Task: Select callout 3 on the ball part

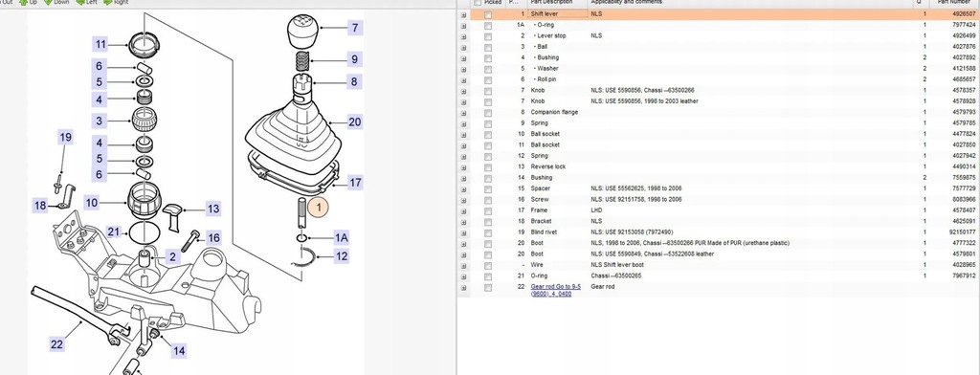Action: tap(99, 121)
